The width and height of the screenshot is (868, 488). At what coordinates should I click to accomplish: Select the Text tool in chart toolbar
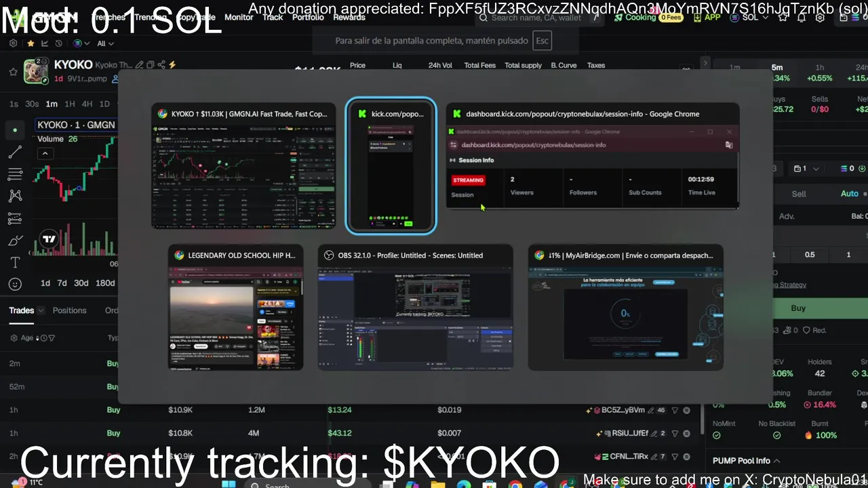15,262
